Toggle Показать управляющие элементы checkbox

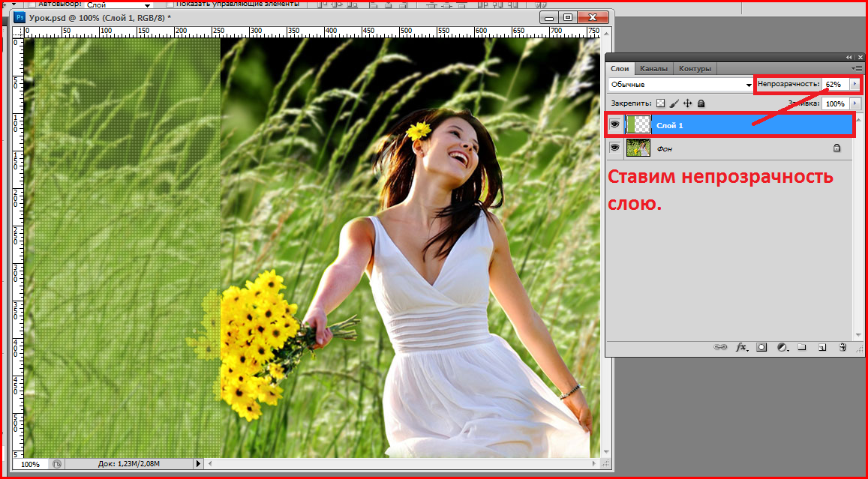click(170, 3)
